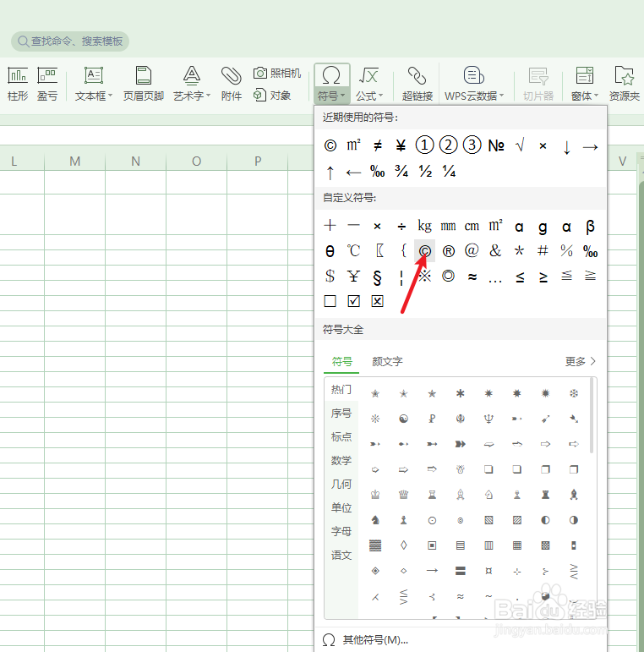
Task: Insert the kg unit symbol
Action: [424, 226]
